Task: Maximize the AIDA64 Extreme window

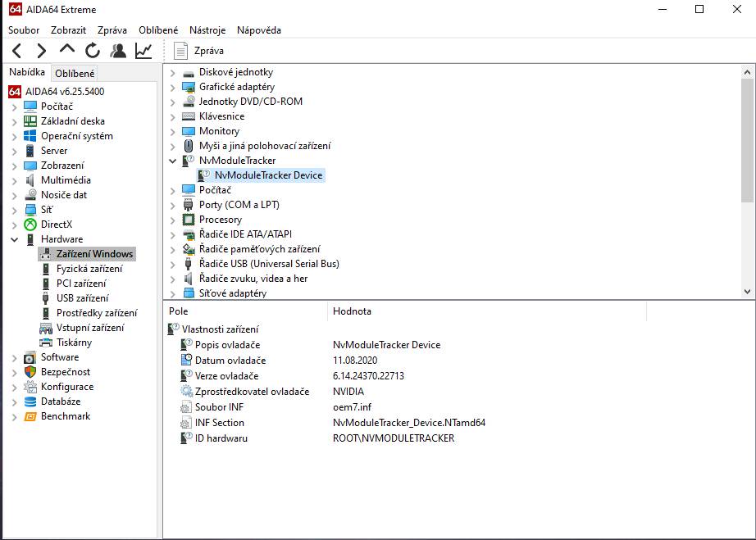Action: click(x=699, y=9)
